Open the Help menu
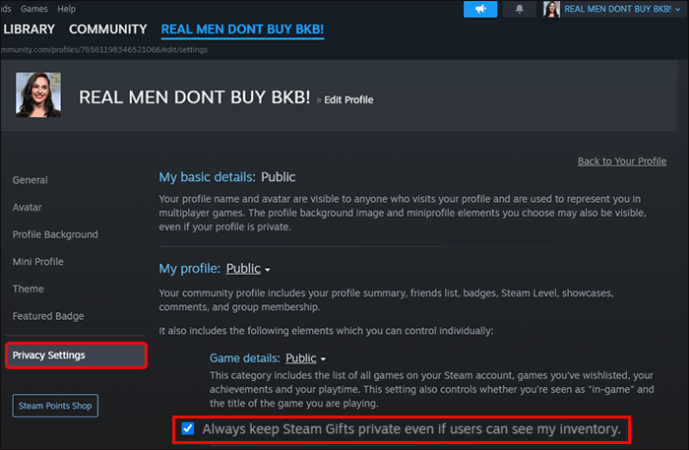The height and width of the screenshot is (450, 689). pos(66,9)
